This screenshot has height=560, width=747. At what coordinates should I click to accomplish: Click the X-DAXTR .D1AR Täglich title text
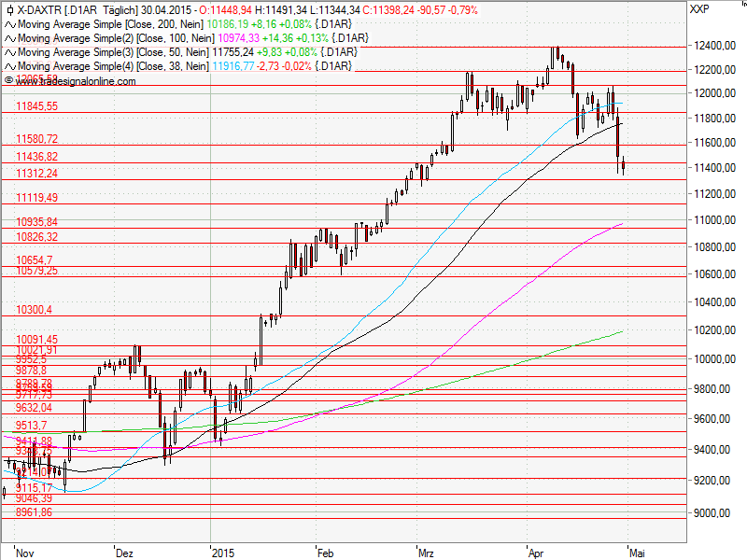tap(75, 11)
